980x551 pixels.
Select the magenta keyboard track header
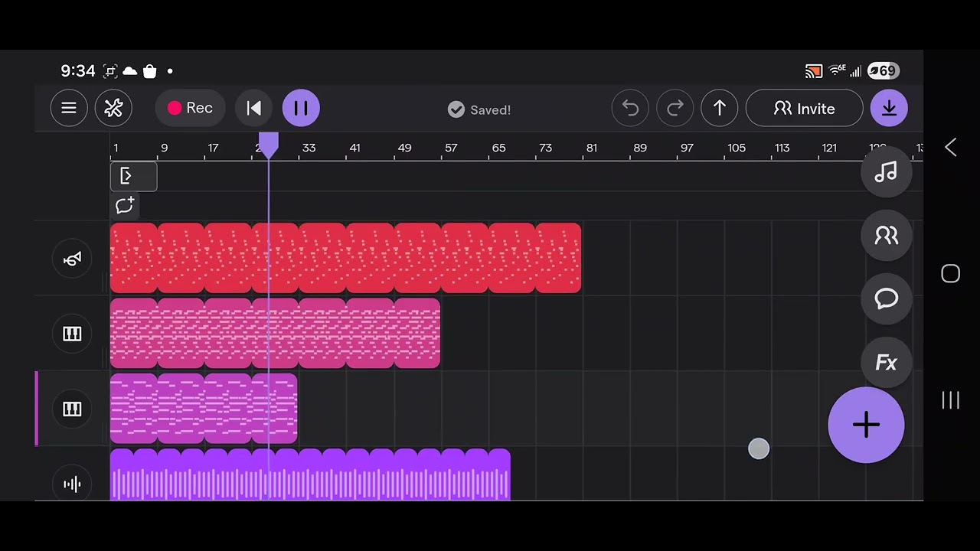point(72,409)
